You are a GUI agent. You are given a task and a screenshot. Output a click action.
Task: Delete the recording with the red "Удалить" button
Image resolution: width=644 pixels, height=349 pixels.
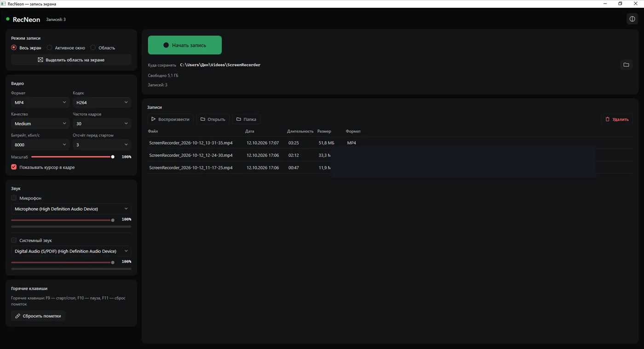tap(617, 119)
